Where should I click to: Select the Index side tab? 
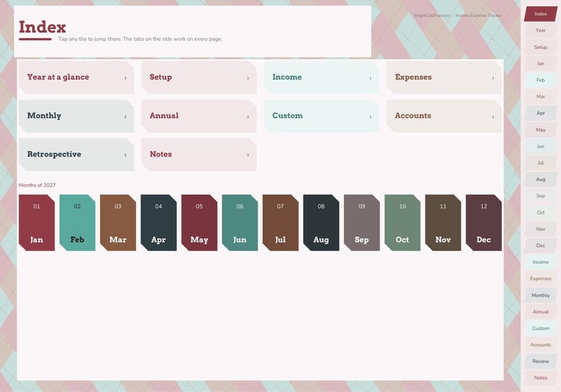541,14
